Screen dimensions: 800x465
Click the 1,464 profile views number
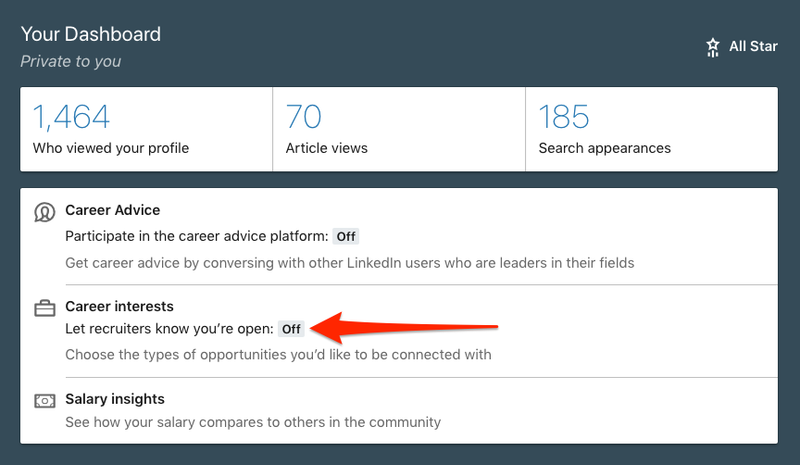point(72,117)
